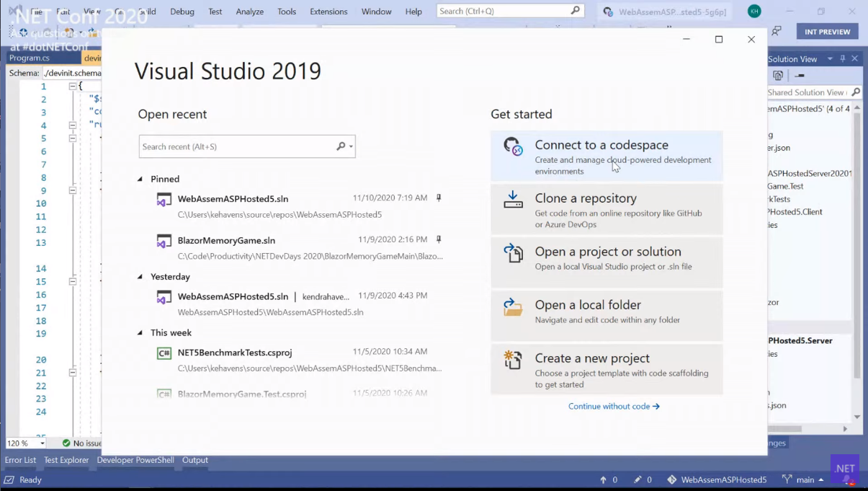Click the Open a project or solution icon
The height and width of the screenshot is (491, 868).
(513, 253)
